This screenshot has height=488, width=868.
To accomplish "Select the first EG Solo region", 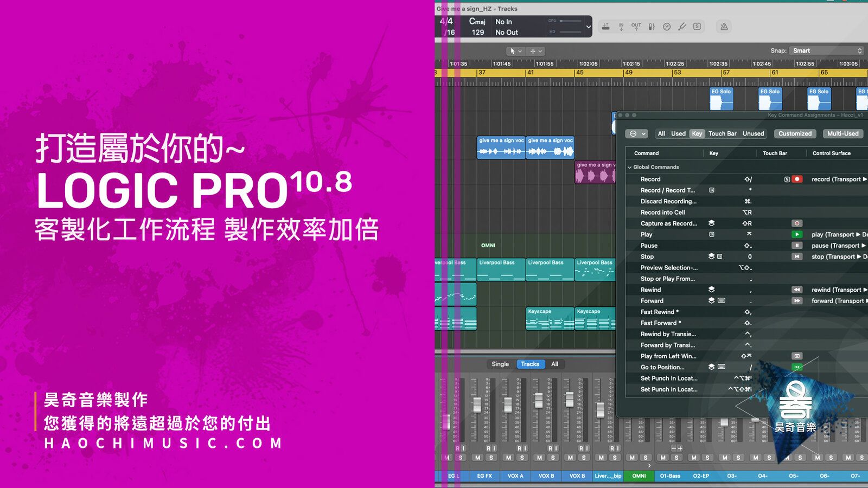I will click(722, 99).
